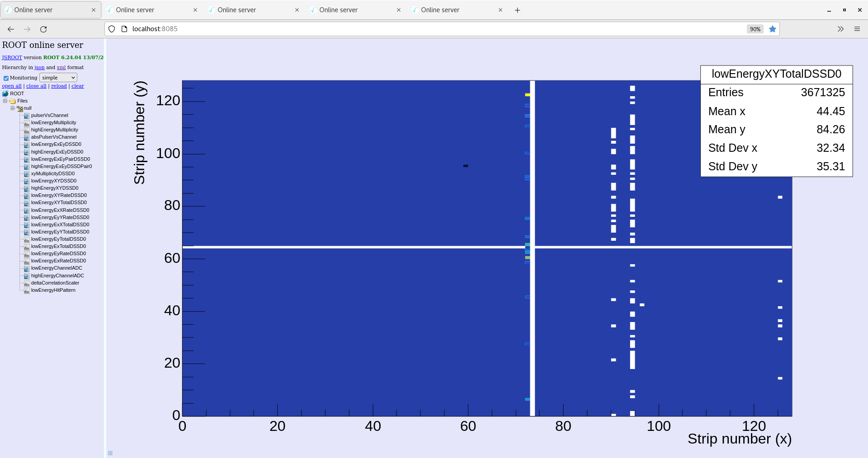Click the shield icon in the address bar
The image size is (868, 458).
point(112,29)
